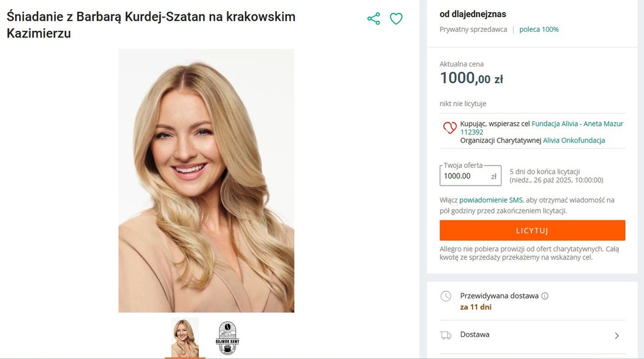The image size is (644, 359).
Task: Expand the Dostawa section chevron
Action: point(617,336)
